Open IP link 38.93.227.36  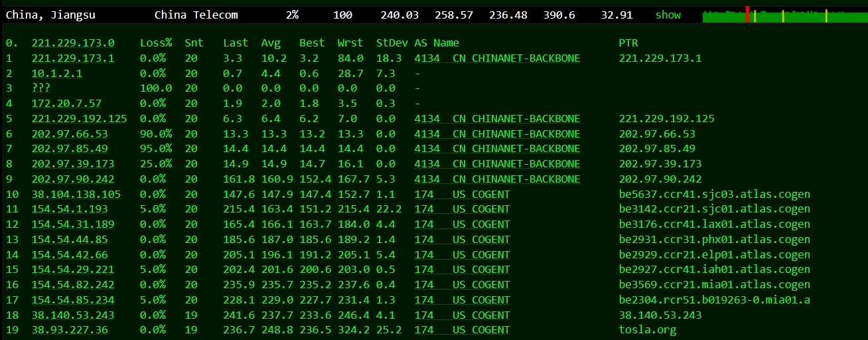(70, 330)
